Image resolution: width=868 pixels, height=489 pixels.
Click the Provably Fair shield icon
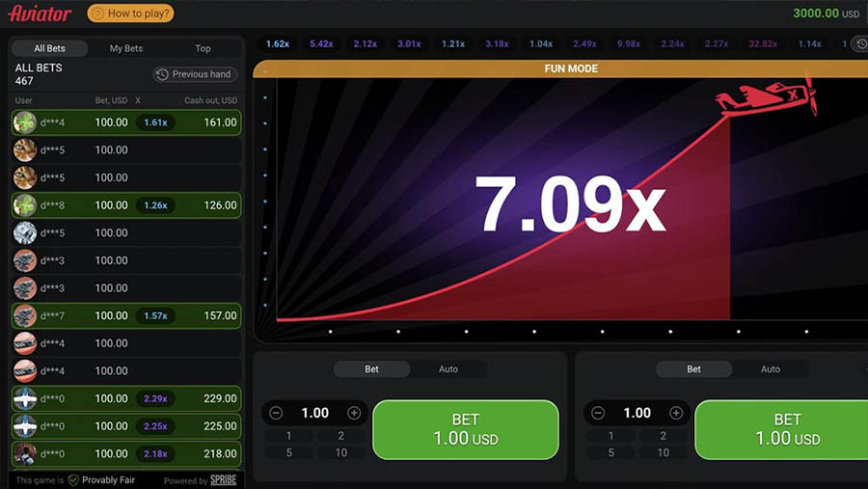click(73, 479)
